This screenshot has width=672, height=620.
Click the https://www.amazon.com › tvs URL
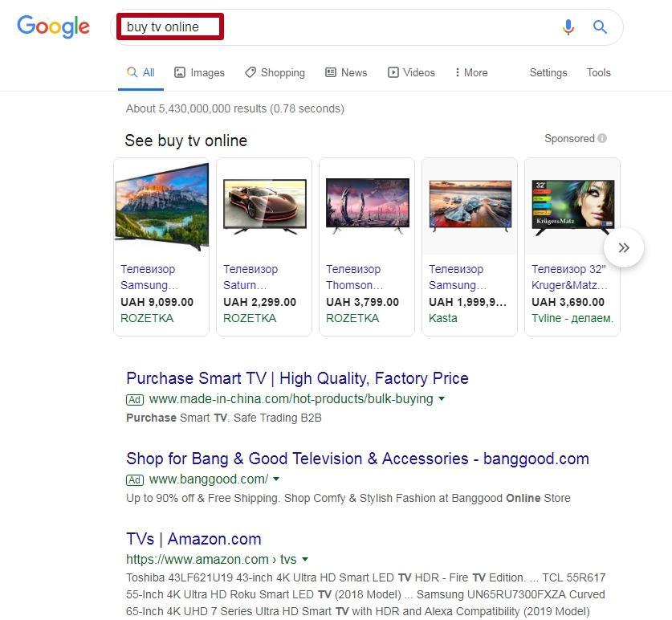[x=211, y=559]
